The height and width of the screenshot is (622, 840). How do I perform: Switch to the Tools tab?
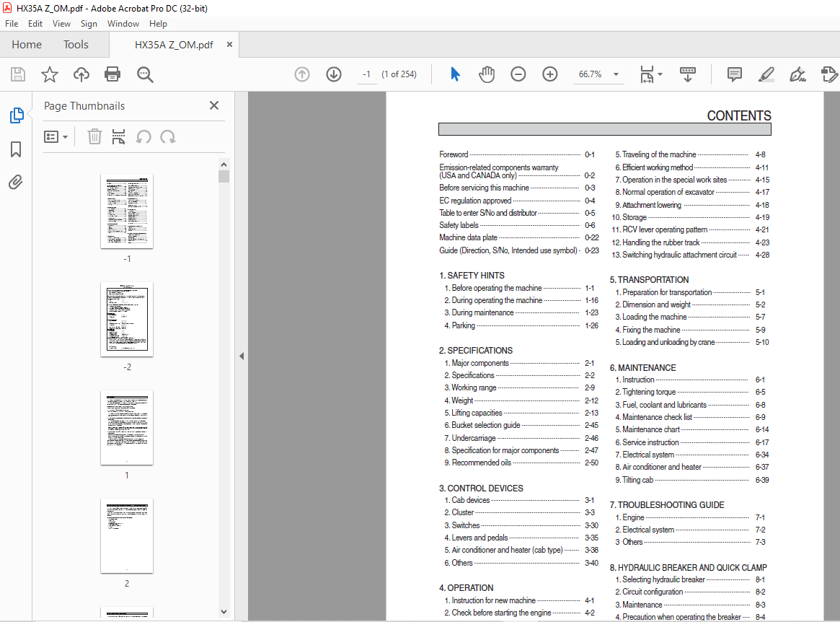click(76, 45)
